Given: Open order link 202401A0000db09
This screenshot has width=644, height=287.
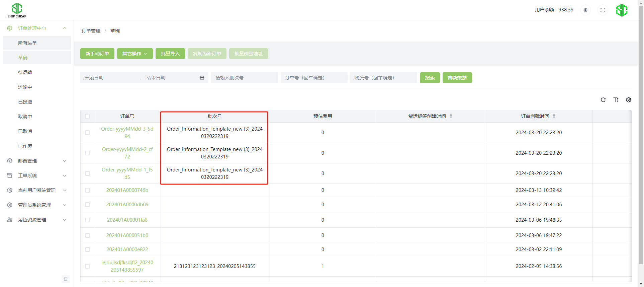Looking at the screenshot, I should pos(127,205).
